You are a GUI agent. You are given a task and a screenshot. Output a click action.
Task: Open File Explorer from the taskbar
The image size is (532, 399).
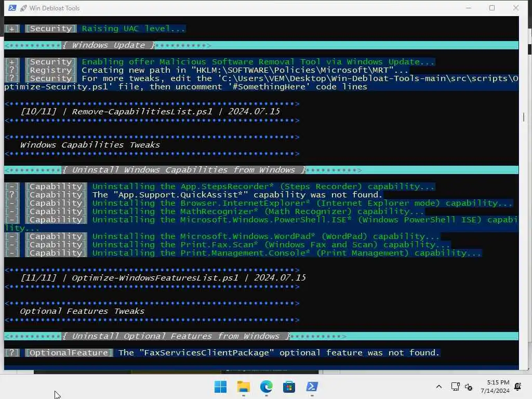coord(243,387)
